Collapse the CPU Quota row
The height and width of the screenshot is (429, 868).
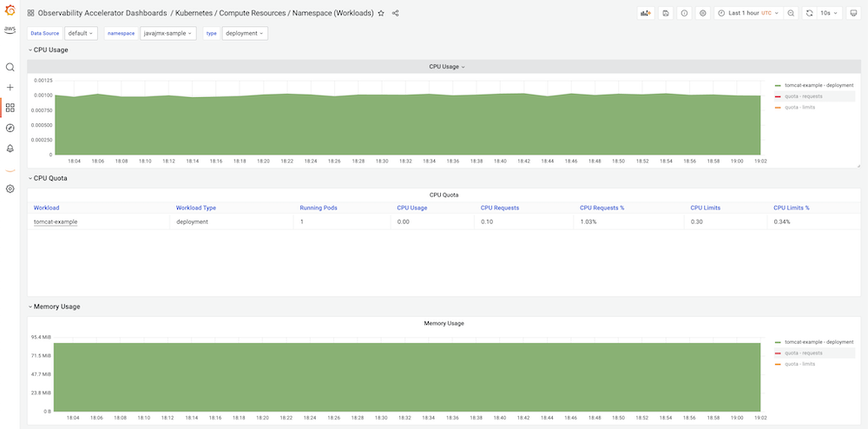click(48, 178)
